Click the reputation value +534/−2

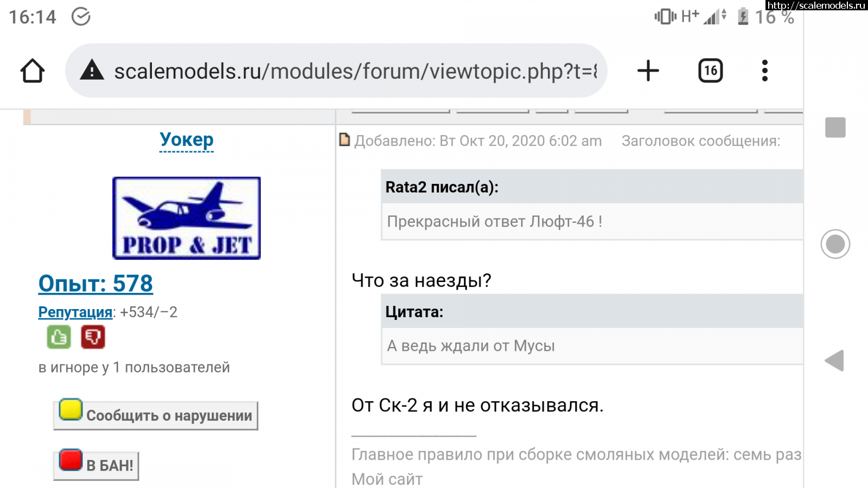coord(149,312)
